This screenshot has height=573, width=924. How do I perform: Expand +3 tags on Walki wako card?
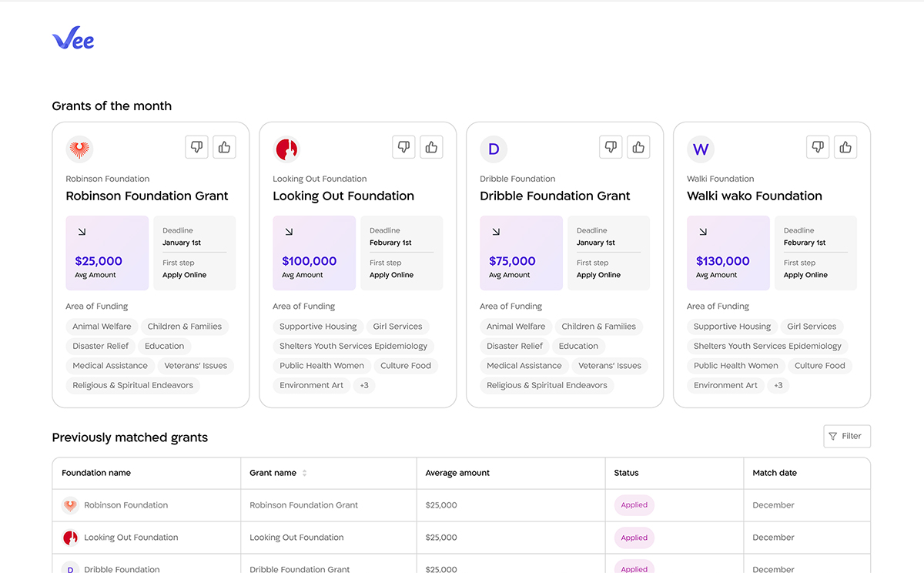[x=778, y=385]
